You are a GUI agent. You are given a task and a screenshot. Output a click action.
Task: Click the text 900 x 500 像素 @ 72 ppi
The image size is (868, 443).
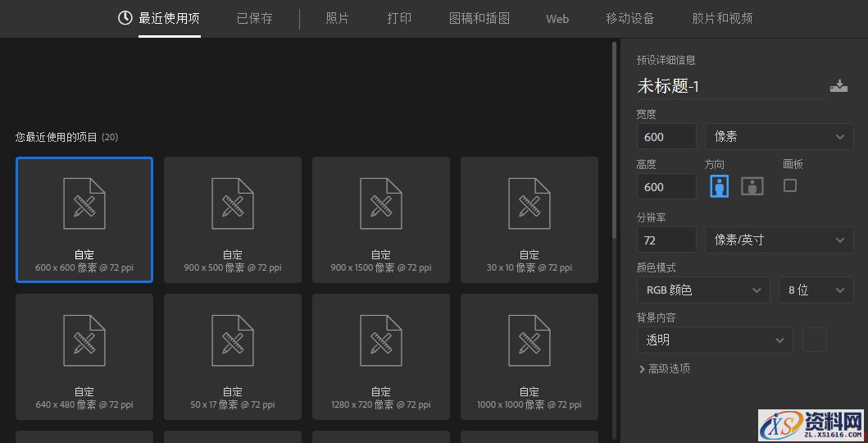[x=233, y=268]
